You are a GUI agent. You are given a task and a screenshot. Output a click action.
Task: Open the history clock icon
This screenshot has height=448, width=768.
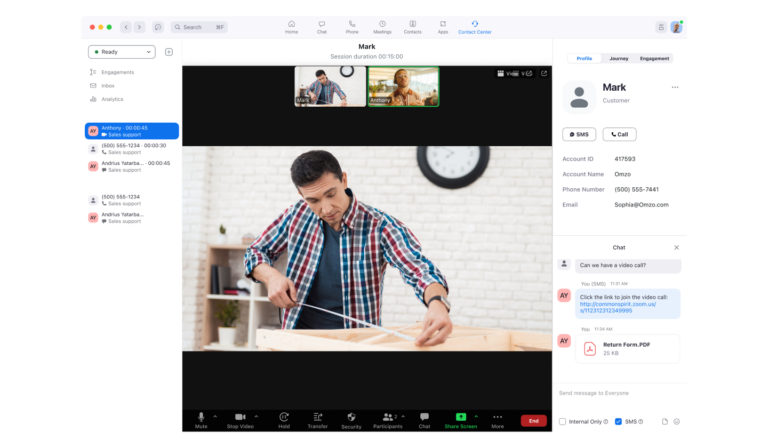click(x=158, y=27)
